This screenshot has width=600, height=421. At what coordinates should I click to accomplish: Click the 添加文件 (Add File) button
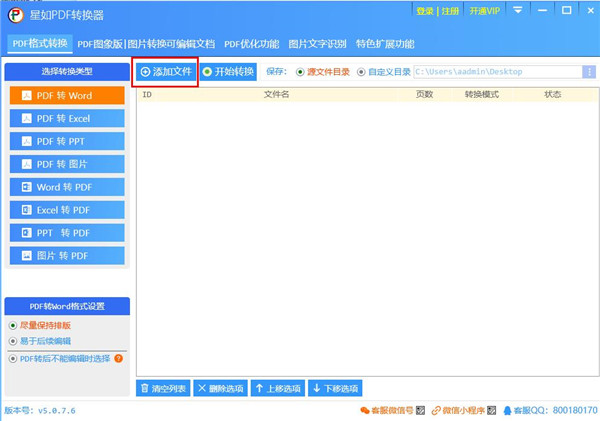click(166, 72)
